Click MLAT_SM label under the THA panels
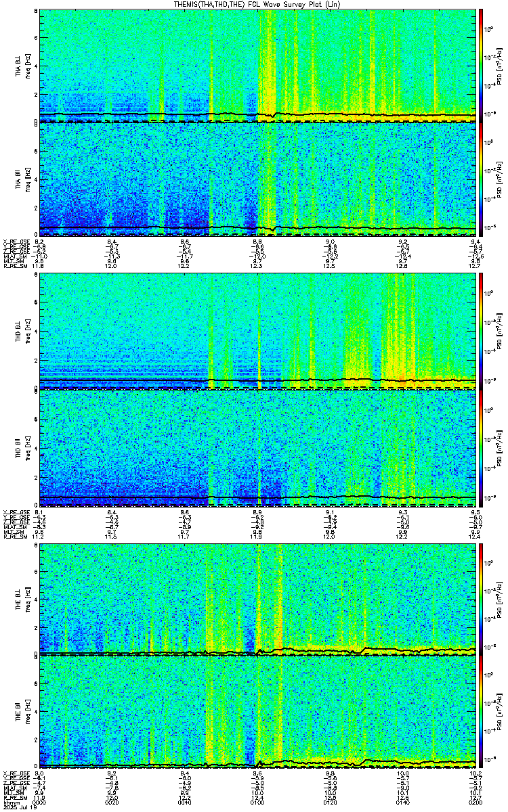 [x=14, y=256]
